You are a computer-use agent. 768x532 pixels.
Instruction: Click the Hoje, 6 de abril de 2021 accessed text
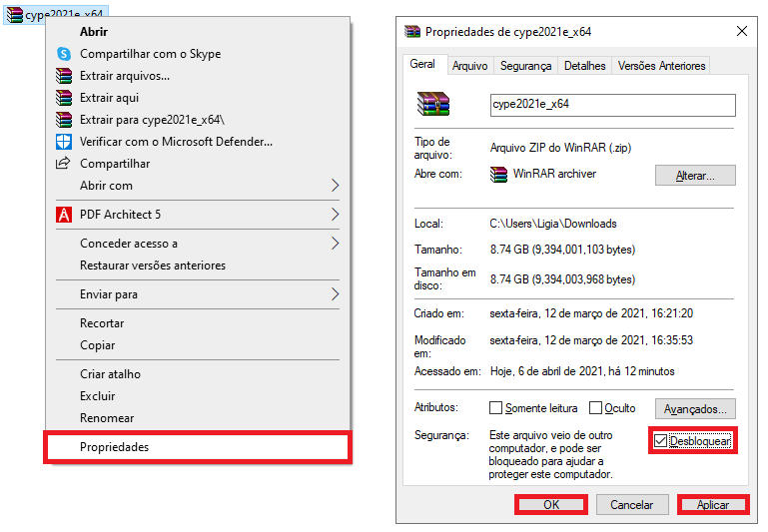[x=582, y=371]
